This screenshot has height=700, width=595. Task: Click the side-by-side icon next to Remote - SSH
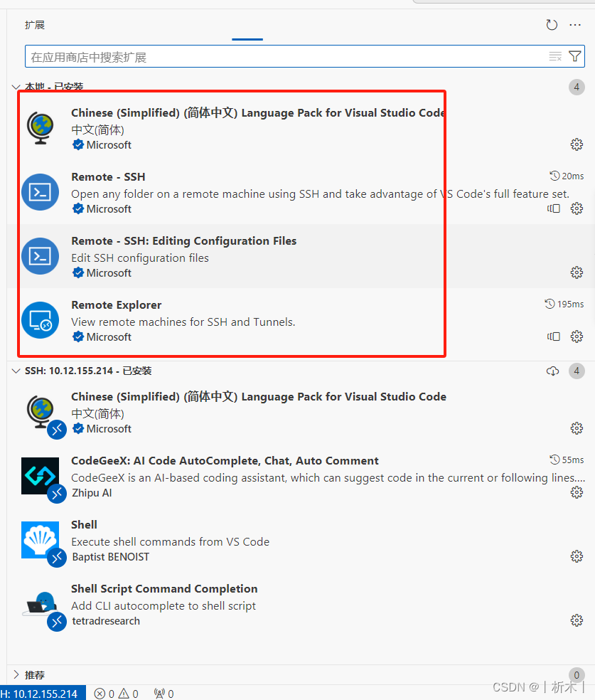554,208
